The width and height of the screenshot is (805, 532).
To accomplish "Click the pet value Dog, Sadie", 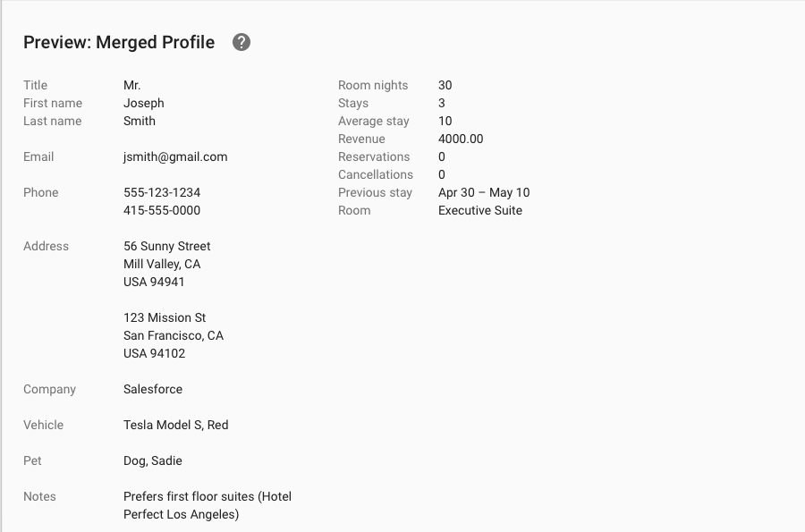I will 152,460.
